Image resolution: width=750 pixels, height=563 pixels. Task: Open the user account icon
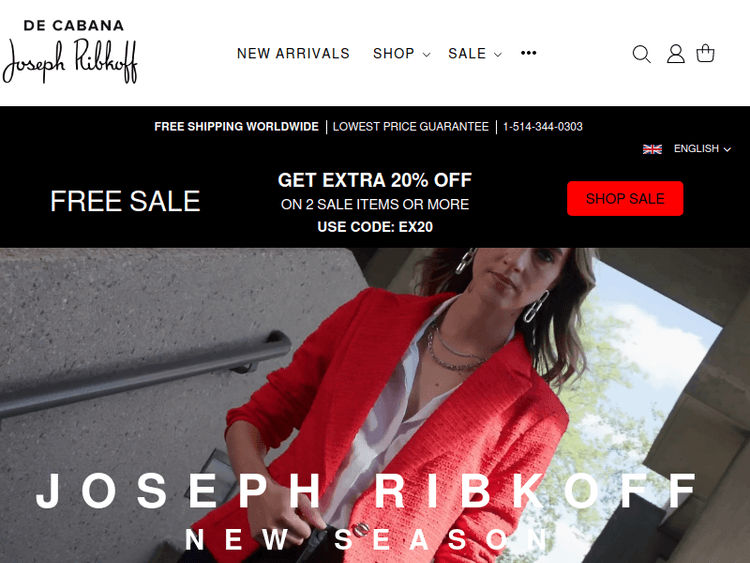(x=675, y=54)
